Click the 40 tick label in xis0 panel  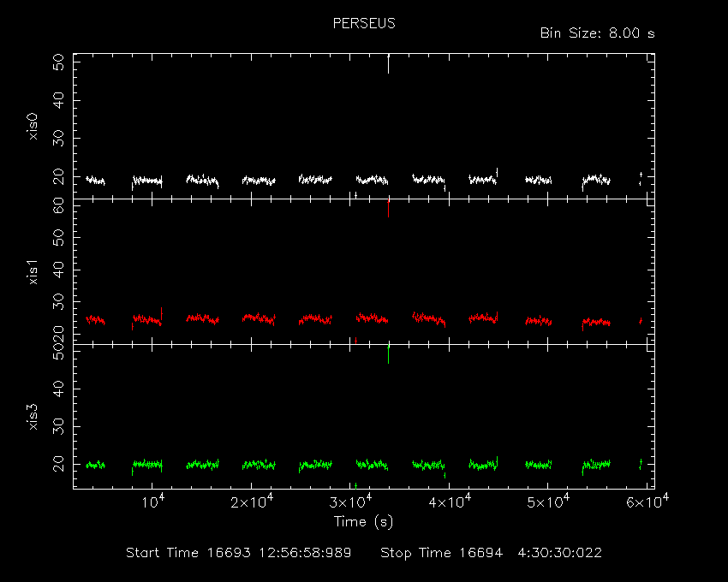(x=58, y=100)
